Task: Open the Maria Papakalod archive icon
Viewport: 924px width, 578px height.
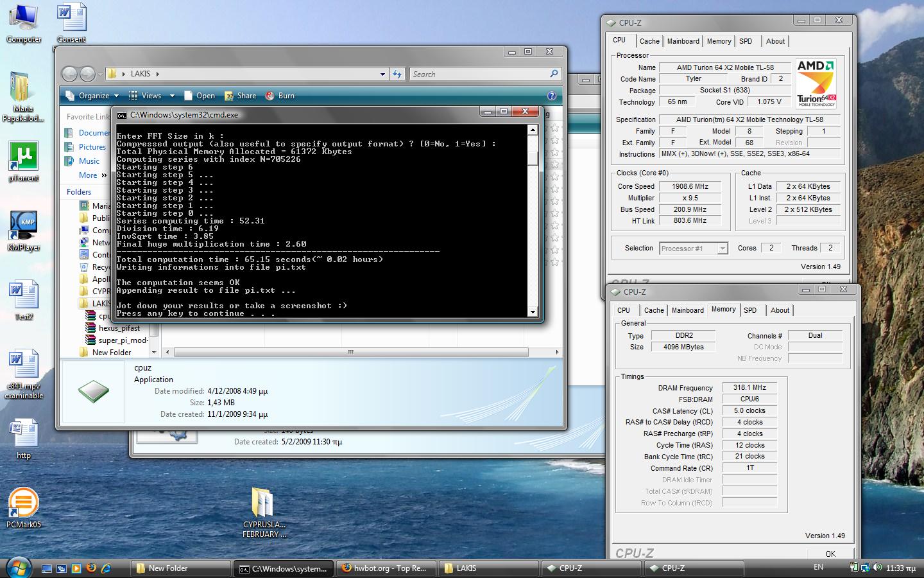Action: coord(24,96)
